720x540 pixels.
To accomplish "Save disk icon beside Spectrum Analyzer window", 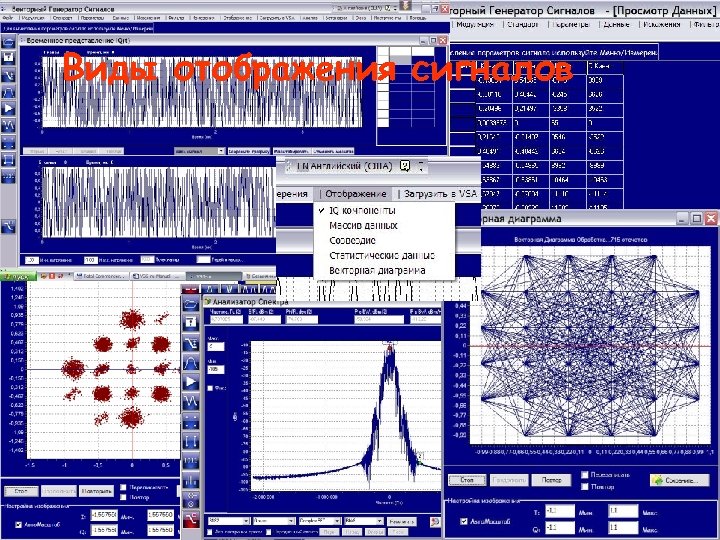I will pyautogui.click(x=191, y=324).
